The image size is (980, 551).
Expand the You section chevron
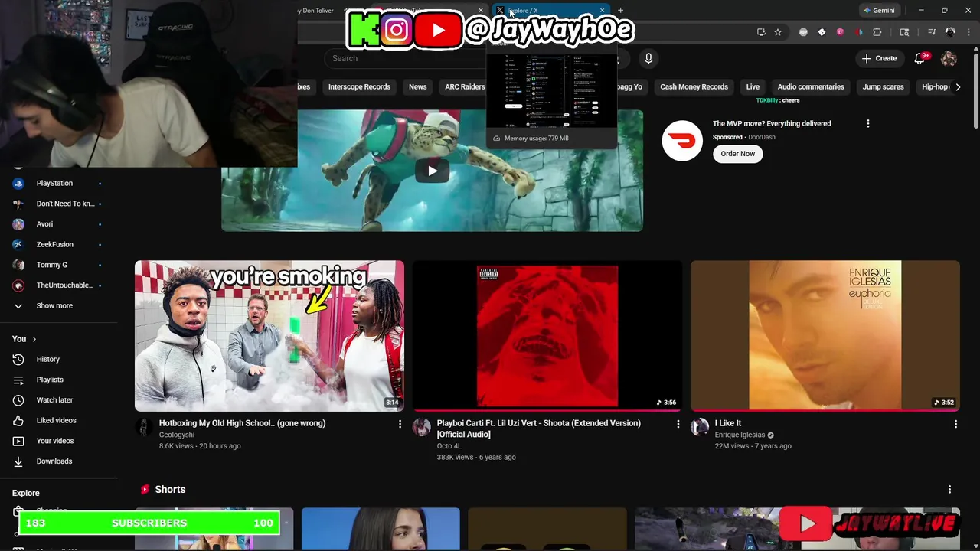34,339
